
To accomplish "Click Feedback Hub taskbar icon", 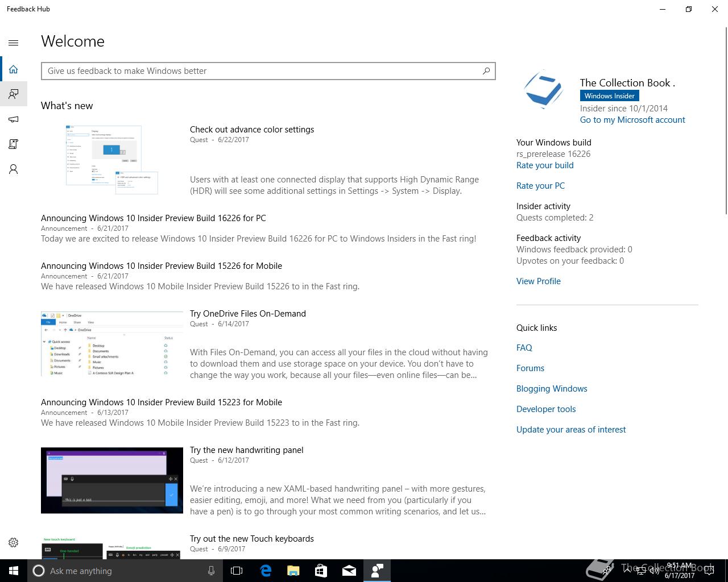I will (x=377, y=571).
